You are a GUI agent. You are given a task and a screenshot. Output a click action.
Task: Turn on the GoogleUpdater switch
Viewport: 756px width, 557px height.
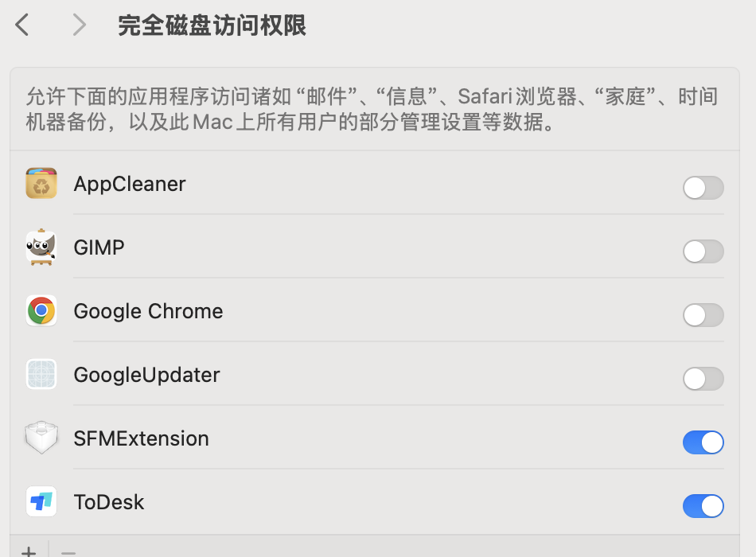coord(703,379)
